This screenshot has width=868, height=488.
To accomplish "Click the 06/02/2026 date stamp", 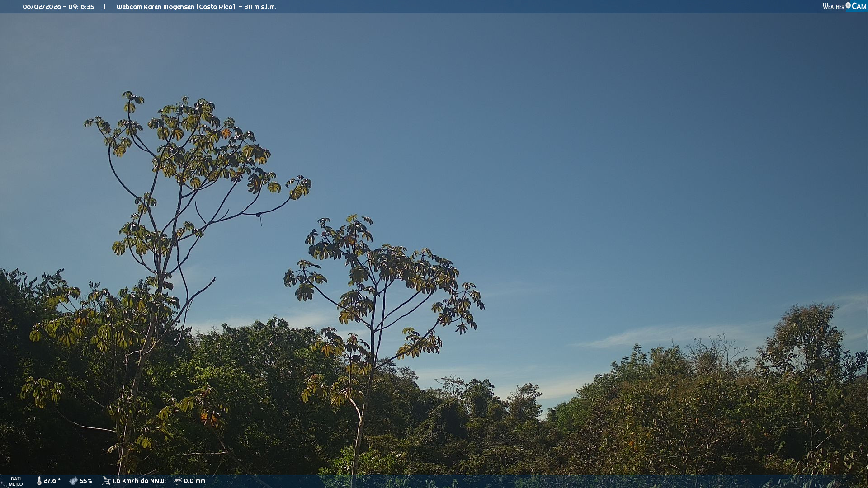I will click(42, 7).
